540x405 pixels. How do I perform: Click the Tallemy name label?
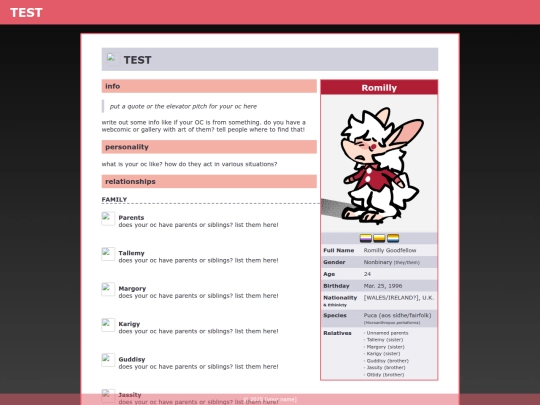click(x=131, y=253)
